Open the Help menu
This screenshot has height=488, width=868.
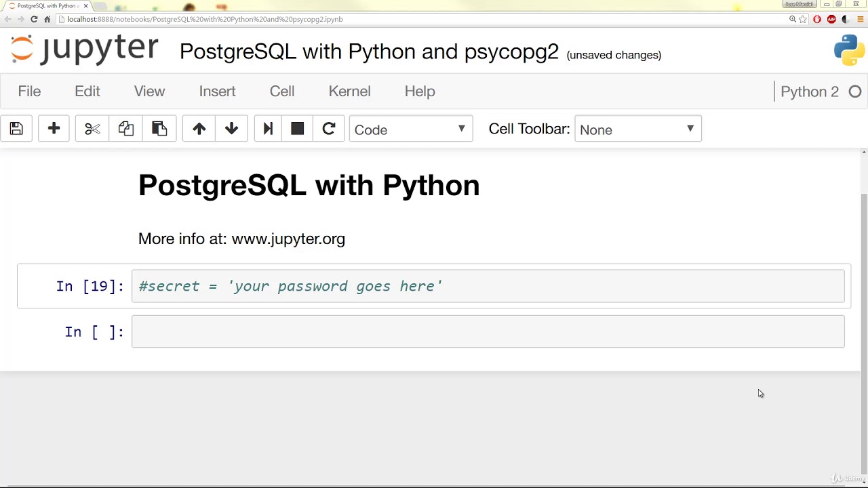click(420, 91)
